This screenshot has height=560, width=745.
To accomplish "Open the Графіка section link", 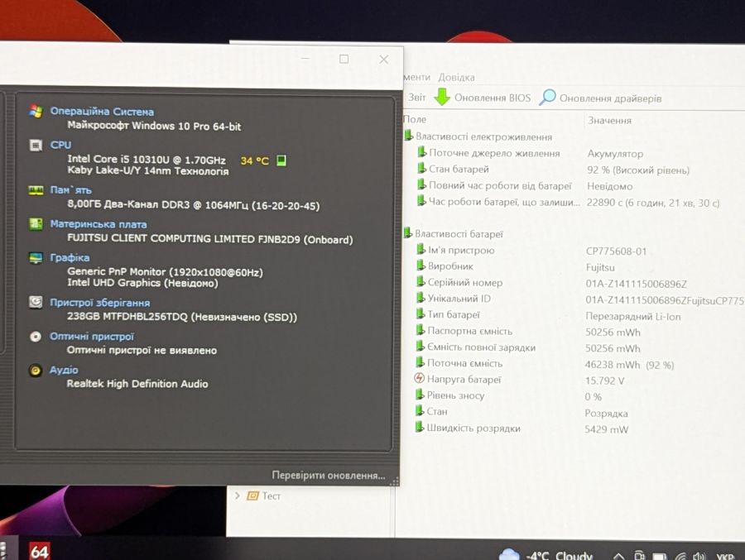I will 70,257.
